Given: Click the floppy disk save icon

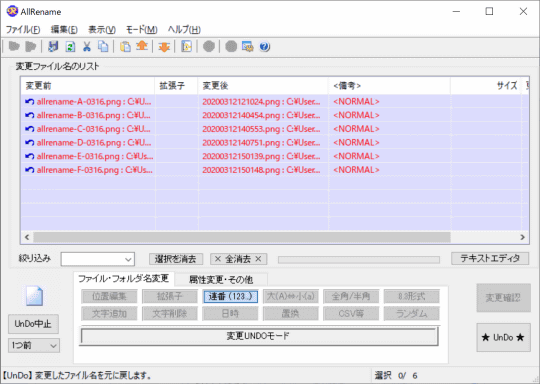Looking at the screenshot, I should 53,46.
